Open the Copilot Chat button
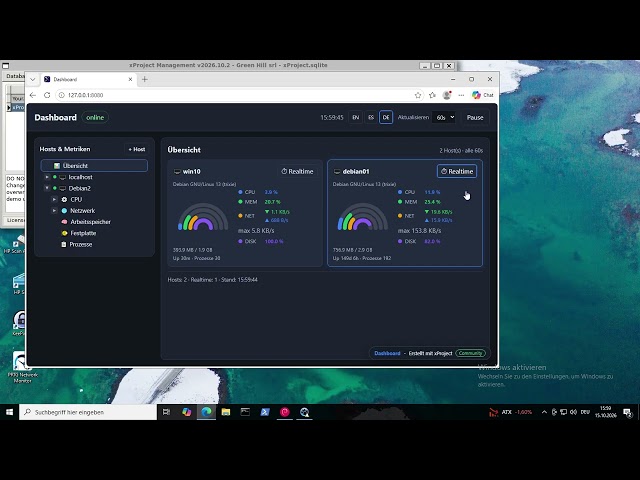This screenshot has height=480, width=640. [x=483, y=95]
